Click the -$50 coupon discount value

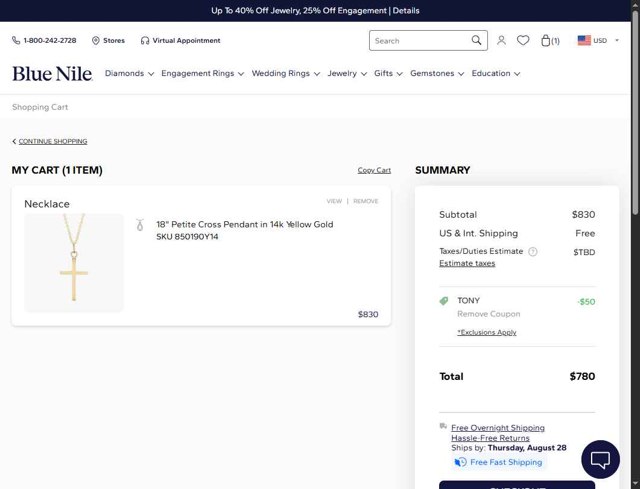(586, 302)
